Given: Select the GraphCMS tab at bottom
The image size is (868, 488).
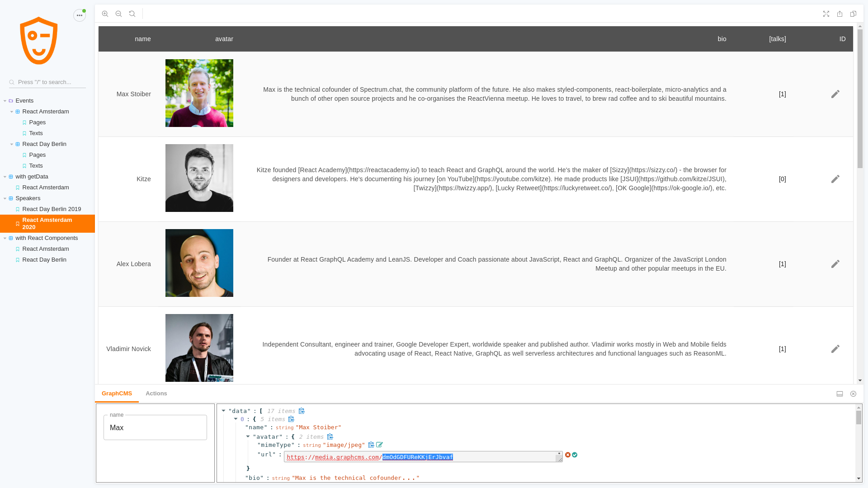Looking at the screenshot, I should click(117, 393).
